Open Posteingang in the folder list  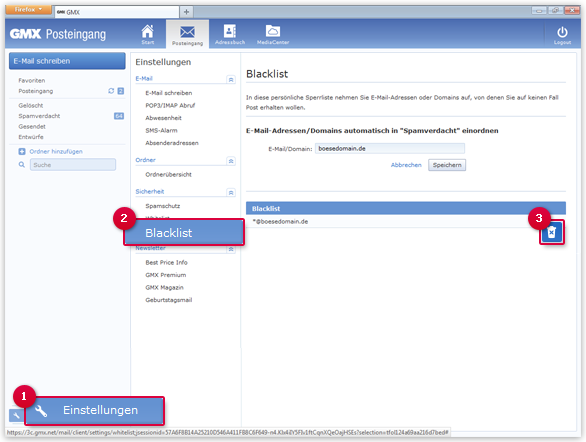(36, 91)
